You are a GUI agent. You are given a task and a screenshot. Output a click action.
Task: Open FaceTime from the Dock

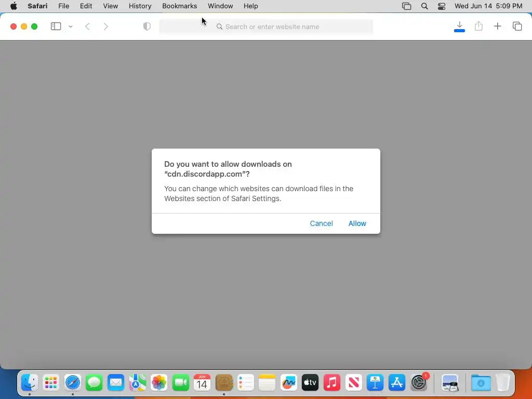(180, 383)
